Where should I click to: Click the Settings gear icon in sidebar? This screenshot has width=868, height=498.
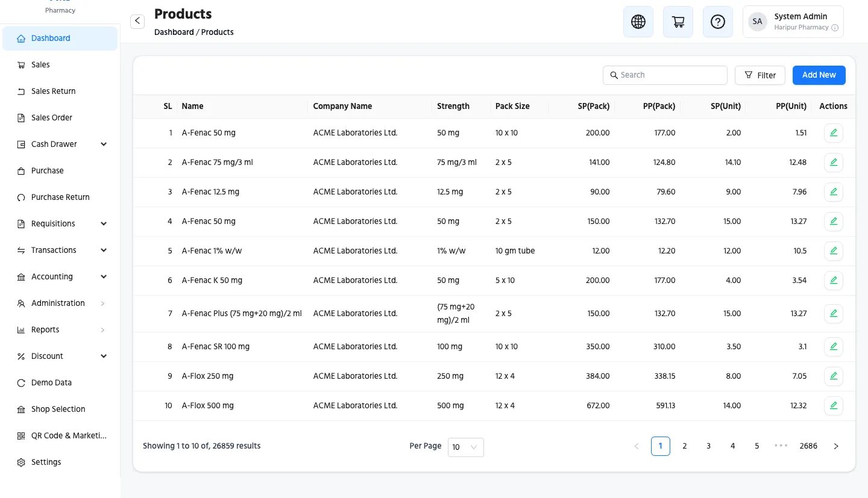tap(21, 462)
